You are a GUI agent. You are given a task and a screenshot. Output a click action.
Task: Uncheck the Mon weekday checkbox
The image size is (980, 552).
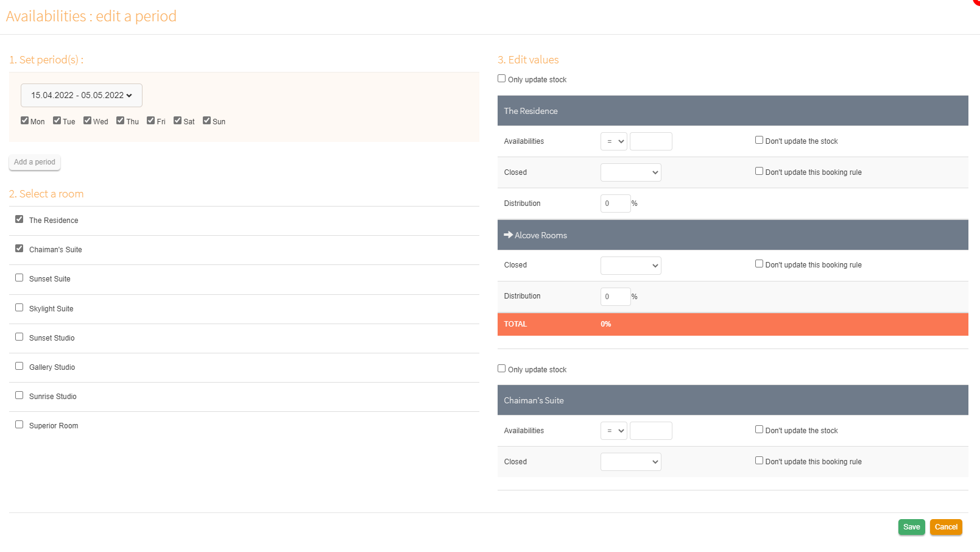tap(25, 121)
